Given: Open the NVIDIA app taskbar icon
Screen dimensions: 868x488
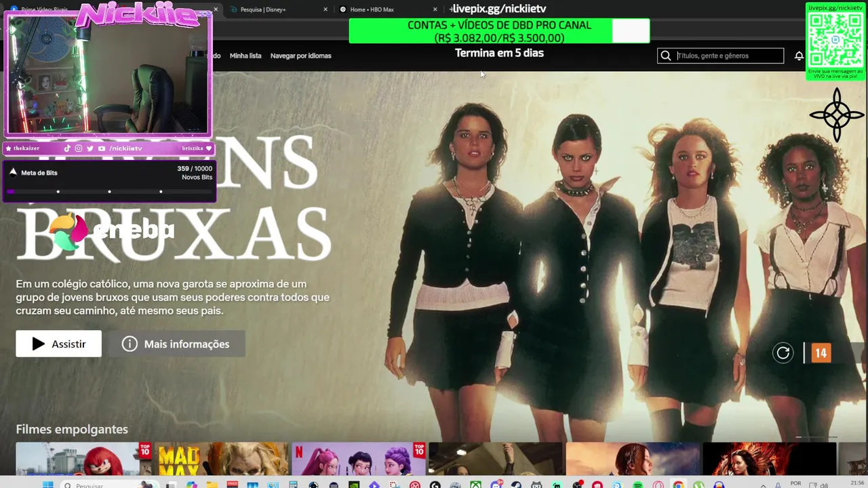Looking at the screenshot, I should point(354,485).
